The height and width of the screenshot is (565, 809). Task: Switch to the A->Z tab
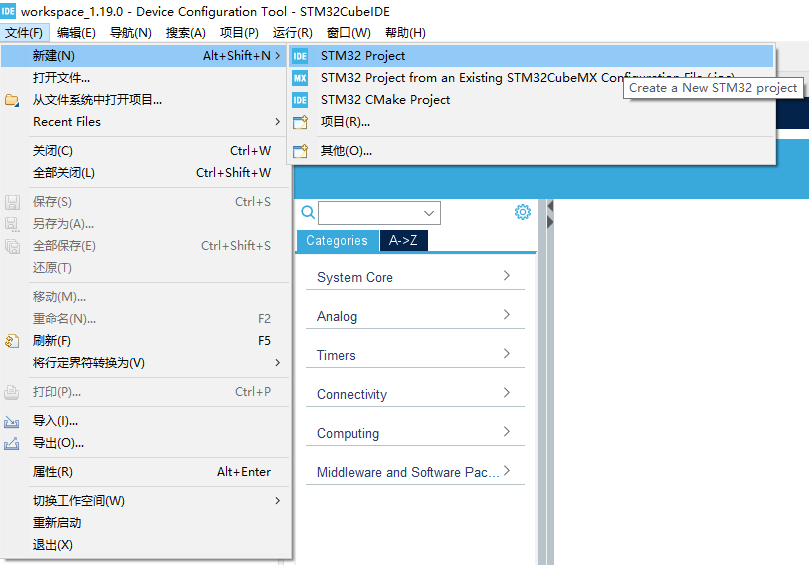click(403, 241)
